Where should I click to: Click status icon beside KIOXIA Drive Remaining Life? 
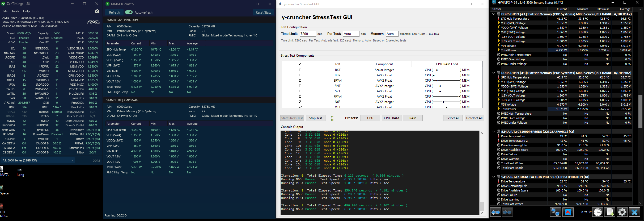[x=499, y=186]
